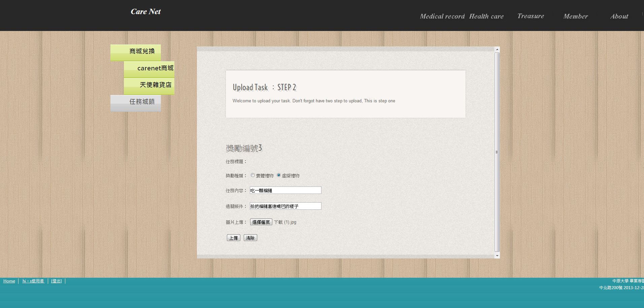Click 選擇檔案 to choose a file
This screenshot has height=308, width=644.
[261, 222]
